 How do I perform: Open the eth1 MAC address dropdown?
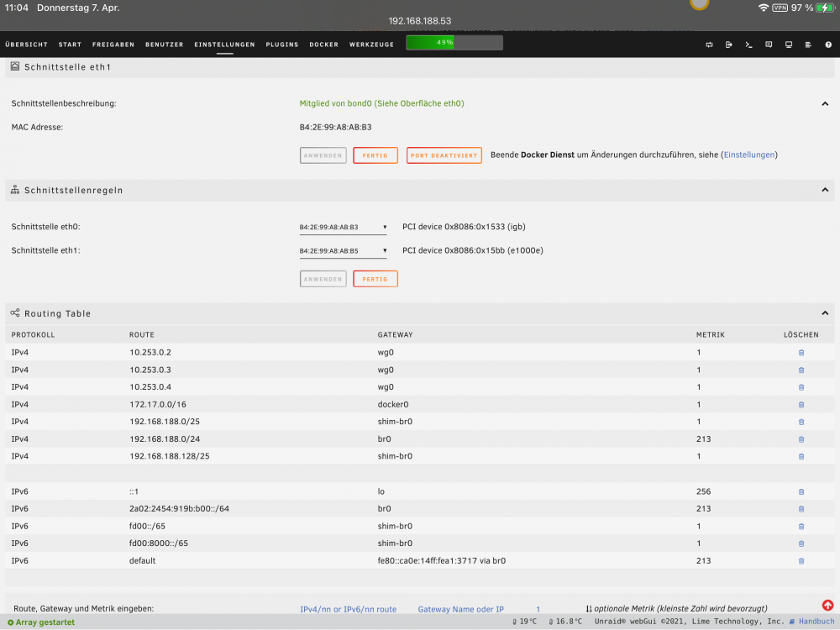pyautogui.click(x=343, y=250)
